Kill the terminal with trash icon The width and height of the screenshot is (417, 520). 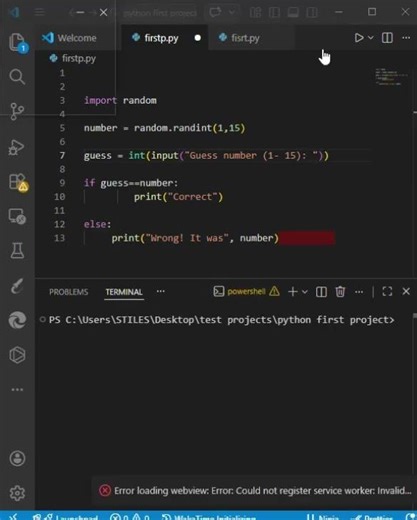click(x=340, y=292)
